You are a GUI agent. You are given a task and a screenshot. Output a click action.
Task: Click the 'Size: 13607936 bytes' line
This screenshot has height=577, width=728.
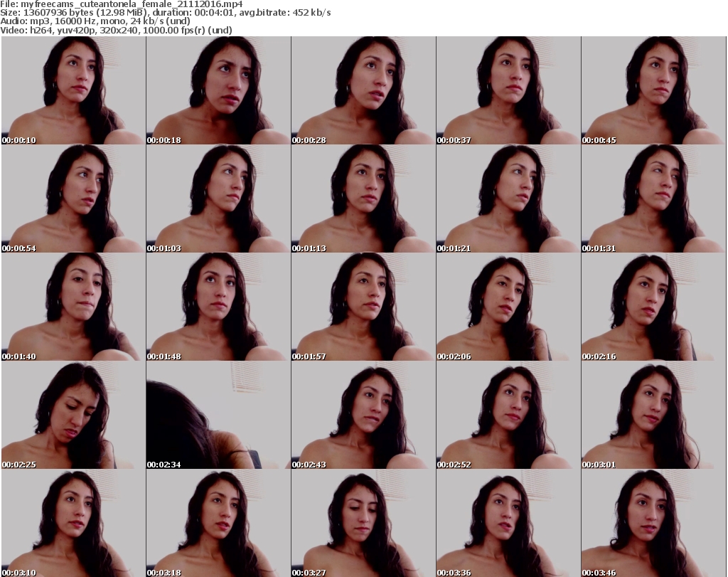tap(165, 13)
